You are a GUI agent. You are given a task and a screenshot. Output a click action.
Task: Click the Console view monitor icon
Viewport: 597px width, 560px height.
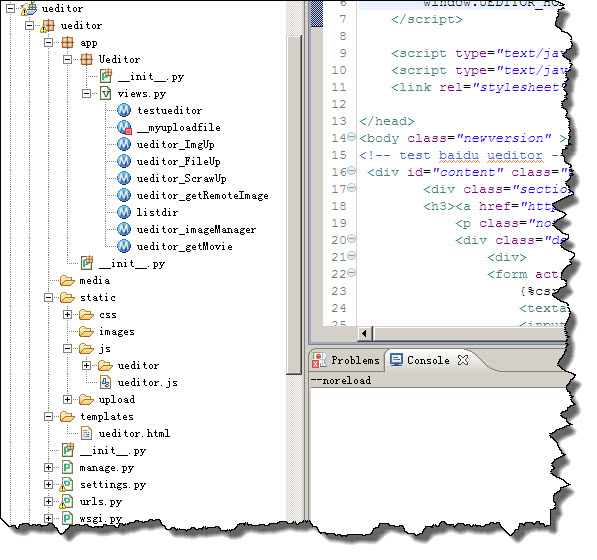coord(396,360)
